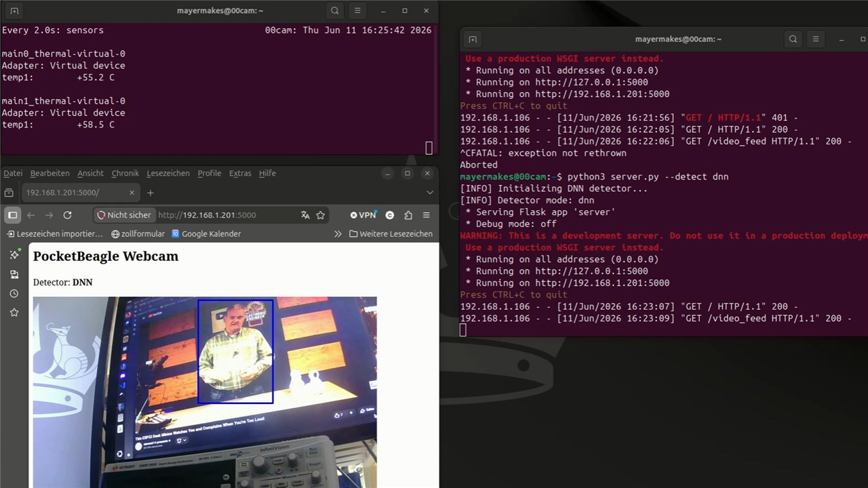Click the +58.5 C temperature reading
The image size is (868, 488).
point(95,125)
